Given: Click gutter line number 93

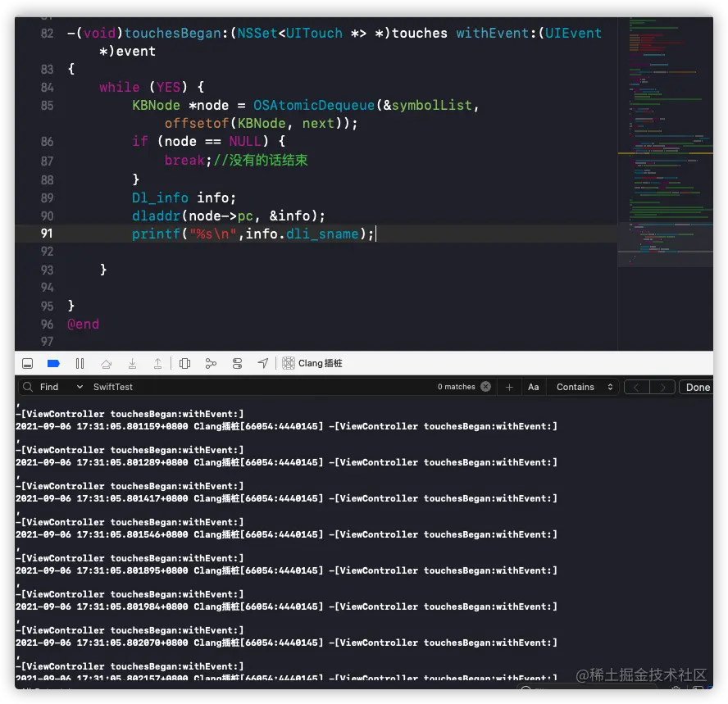Looking at the screenshot, I should [47, 270].
